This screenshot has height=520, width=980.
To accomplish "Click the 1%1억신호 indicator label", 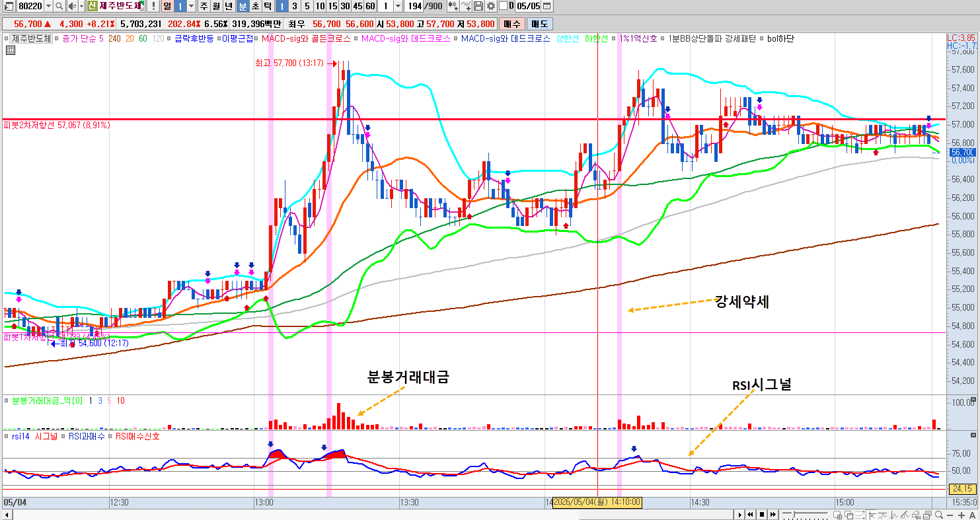I will (638, 38).
